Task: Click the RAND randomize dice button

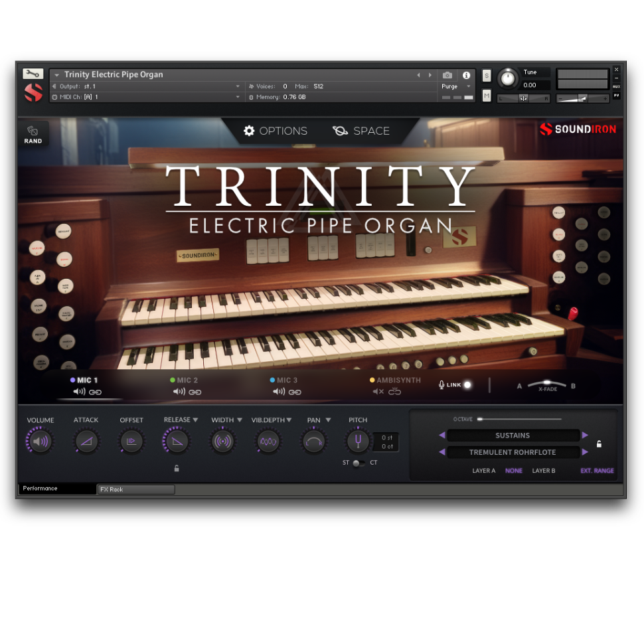Action: [33, 135]
